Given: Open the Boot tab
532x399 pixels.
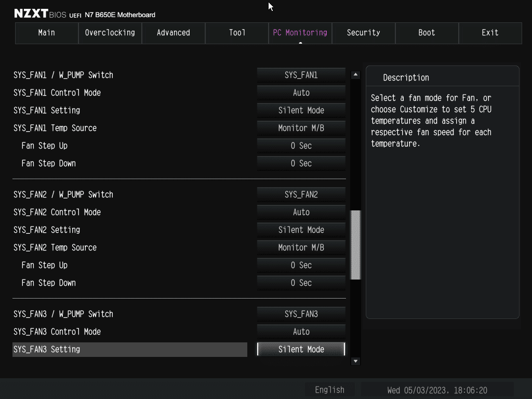Looking at the screenshot, I should point(427,33).
